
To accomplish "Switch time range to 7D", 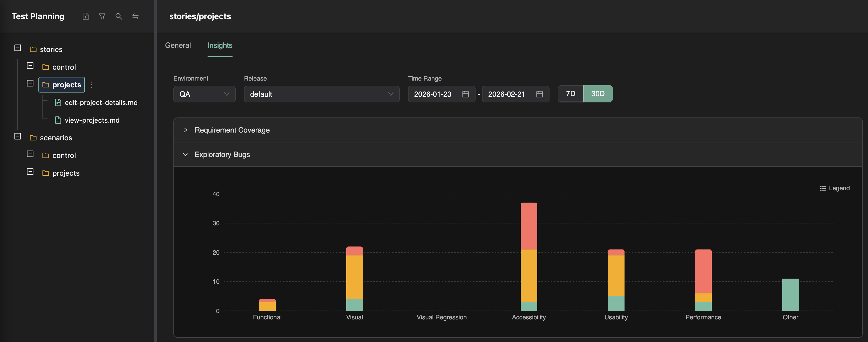I will pos(571,93).
